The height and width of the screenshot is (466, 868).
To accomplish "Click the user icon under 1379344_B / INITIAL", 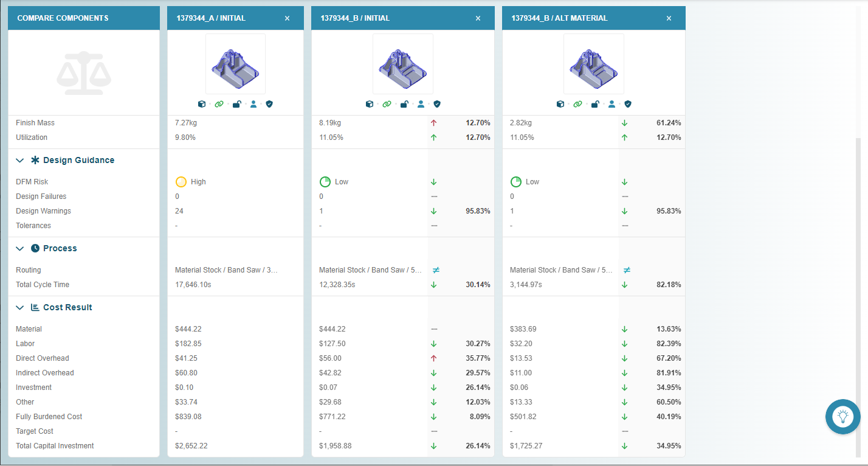I will pos(421,104).
